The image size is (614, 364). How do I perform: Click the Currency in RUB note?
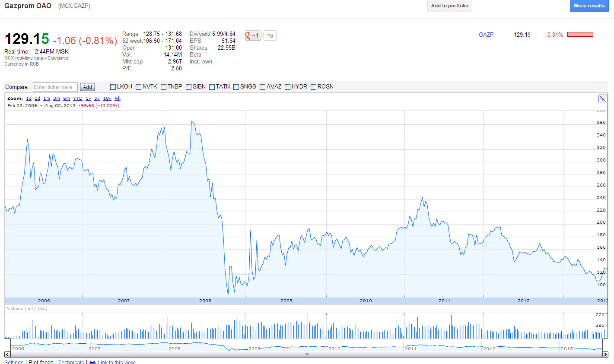tap(22, 64)
